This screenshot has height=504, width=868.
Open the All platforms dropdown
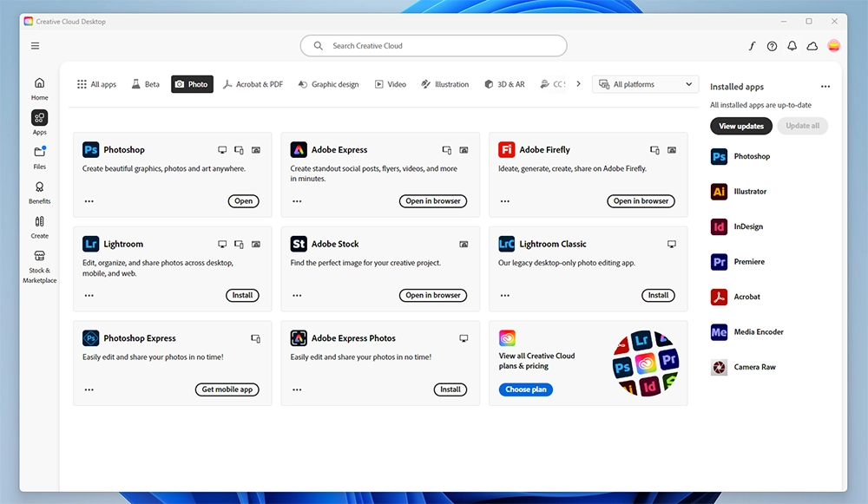[x=645, y=84]
